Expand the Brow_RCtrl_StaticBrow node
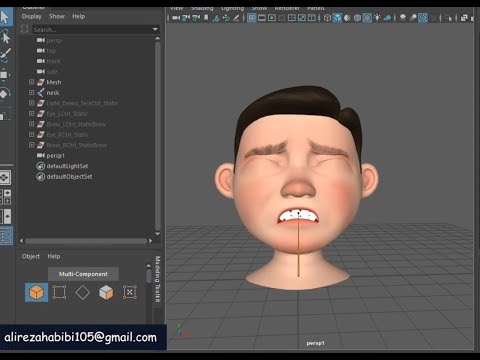This screenshot has height=360, width=480. click(x=31, y=145)
